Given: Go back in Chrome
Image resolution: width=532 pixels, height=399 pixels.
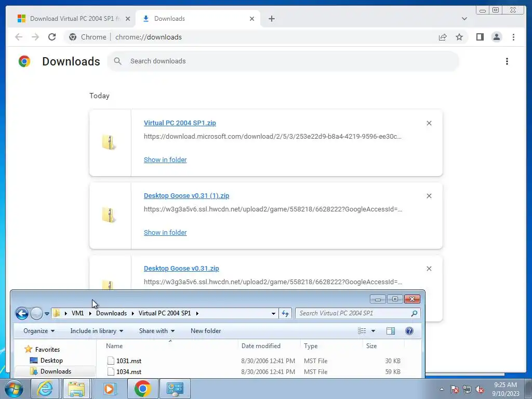Looking at the screenshot, I should pyautogui.click(x=19, y=37).
